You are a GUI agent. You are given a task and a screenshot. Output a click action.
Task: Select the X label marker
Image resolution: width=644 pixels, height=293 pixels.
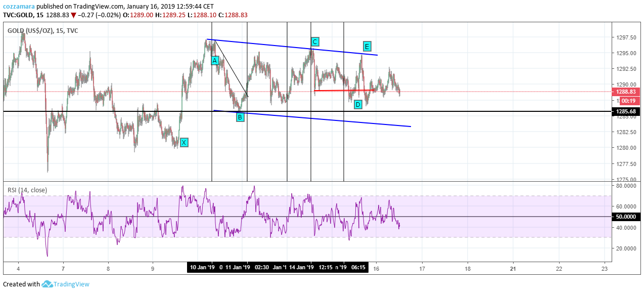click(184, 143)
